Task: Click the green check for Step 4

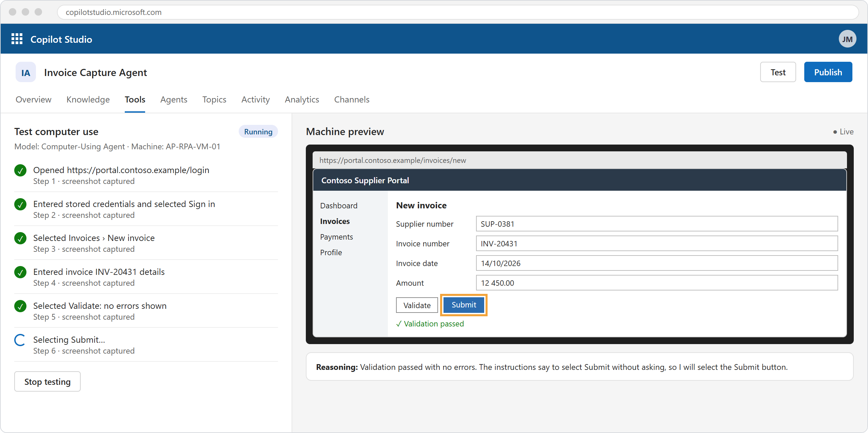Action: coord(20,272)
